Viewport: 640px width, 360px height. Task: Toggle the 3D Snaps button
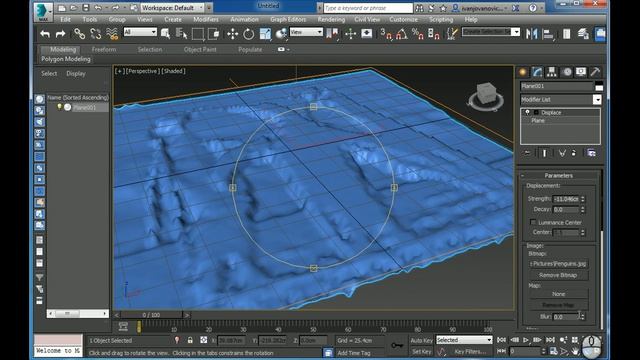tap(386, 34)
